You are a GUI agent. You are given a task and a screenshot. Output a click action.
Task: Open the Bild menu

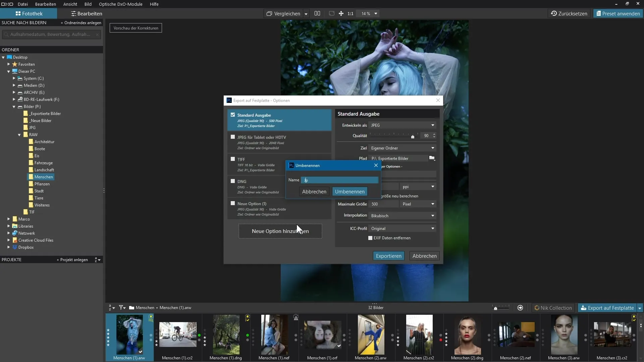click(x=88, y=4)
